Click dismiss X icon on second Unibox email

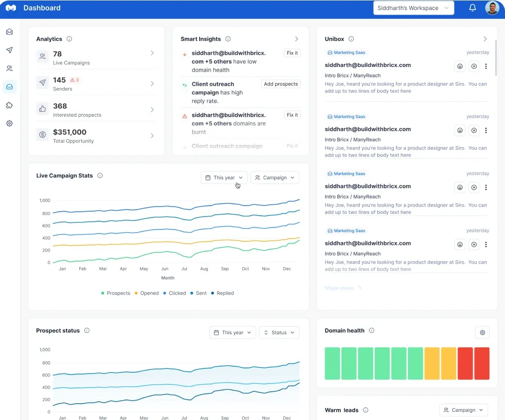[474, 130]
